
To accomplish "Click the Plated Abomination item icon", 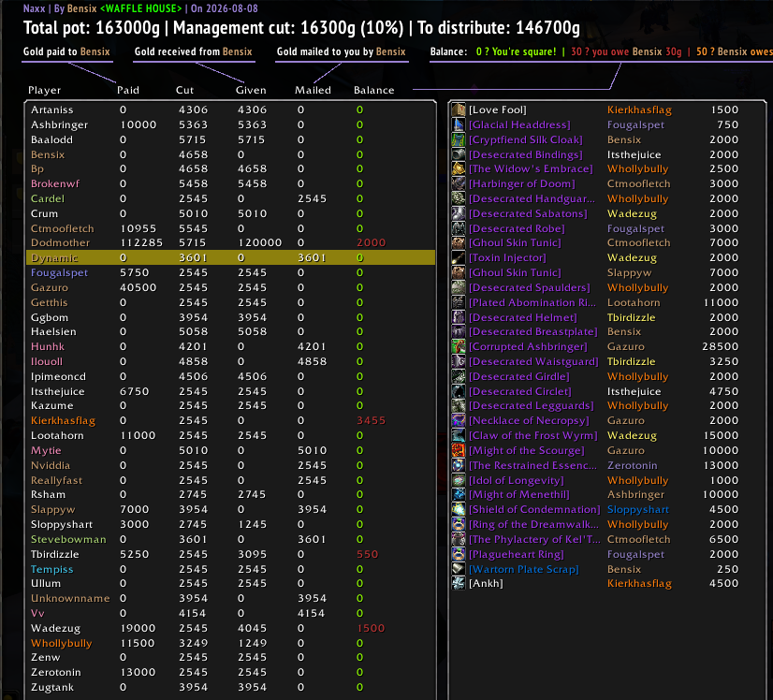I will coord(459,302).
